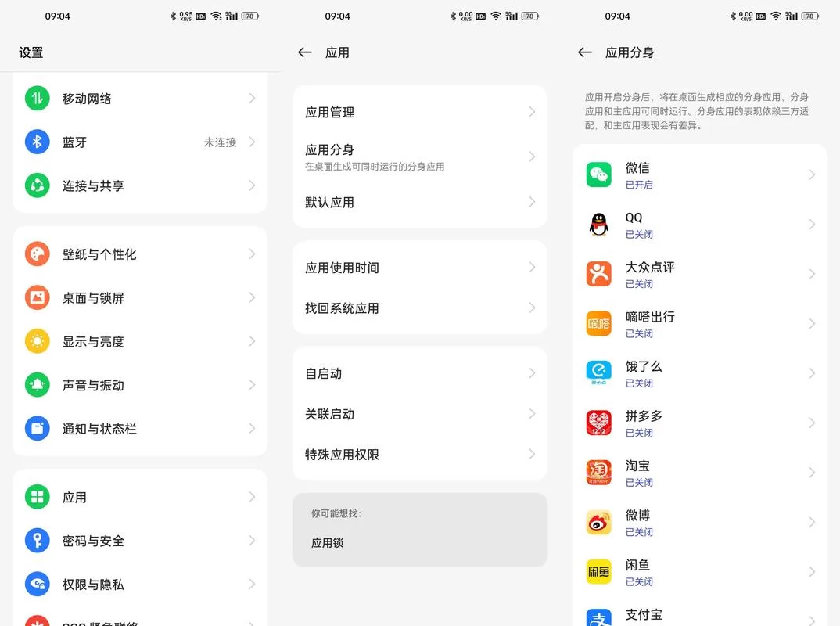Tap the 淘宝 app icon

(x=599, y=472)
